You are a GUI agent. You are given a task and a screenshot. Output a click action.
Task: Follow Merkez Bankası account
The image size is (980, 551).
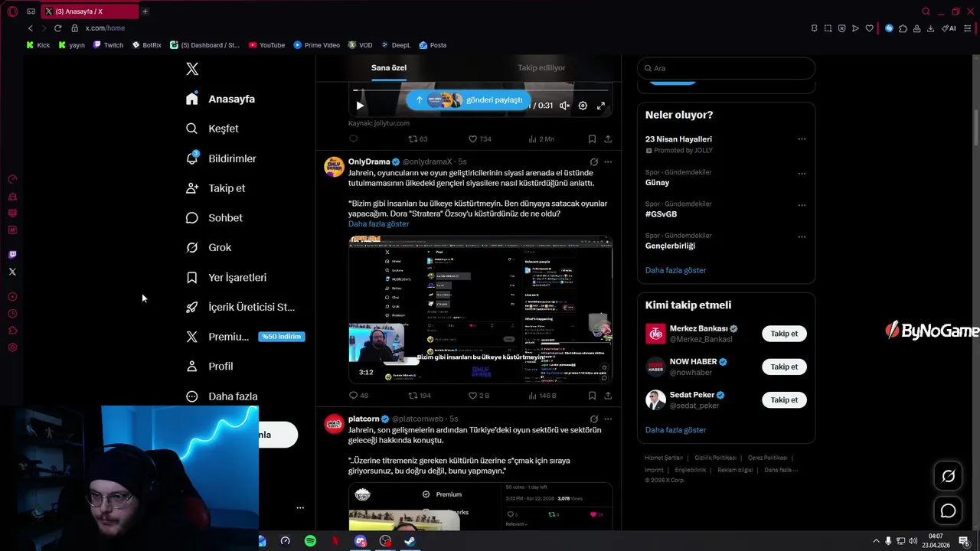pyautogui.click(x=784, y=334)
